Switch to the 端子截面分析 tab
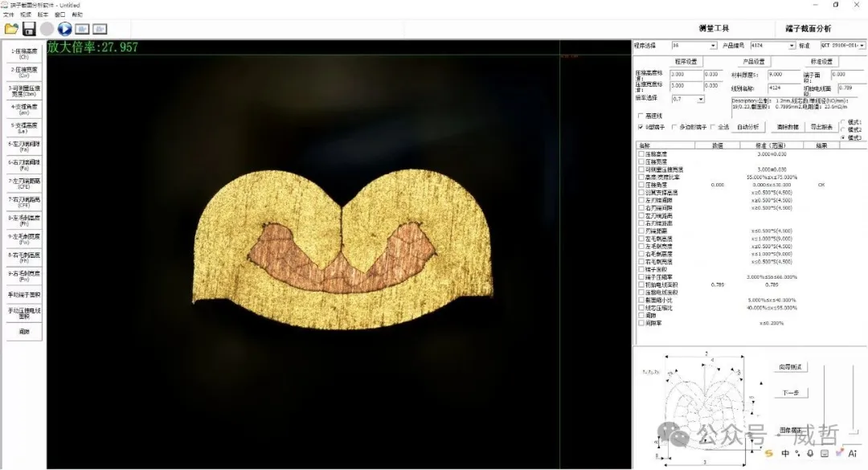Image resolution: width=868 pixels, height=470 pixels. point(809,28)
